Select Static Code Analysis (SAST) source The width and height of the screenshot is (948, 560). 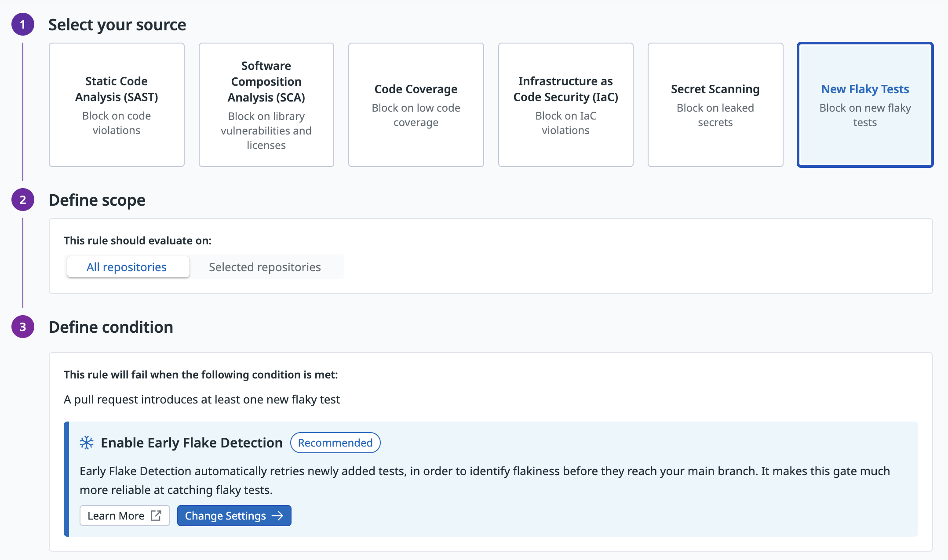click(117, 105)
